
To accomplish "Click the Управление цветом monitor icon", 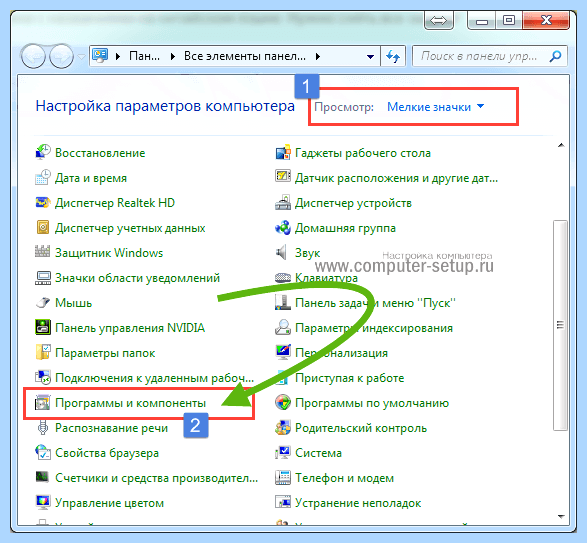I will pyautogui.click(x=43, y=502).
